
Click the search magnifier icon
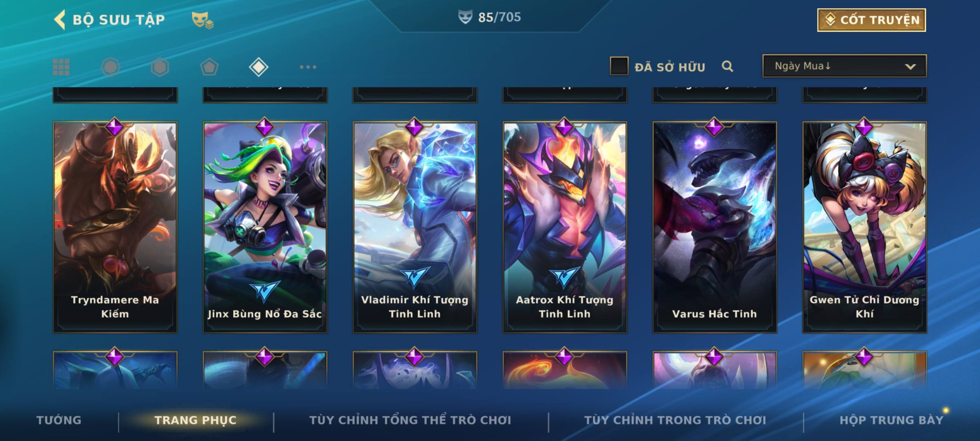(727, 66)
